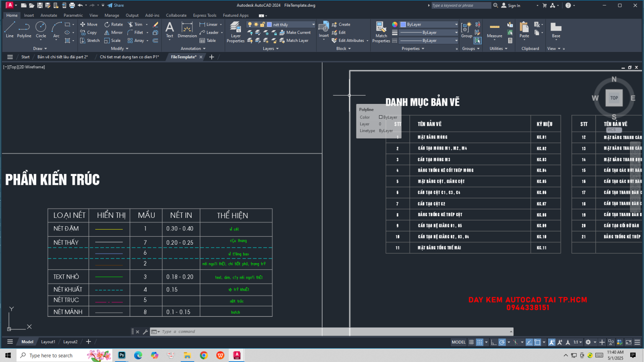Toggle snap mode in status bar
The height and width of the screenshot is (362, 644).
pos(480,342)
